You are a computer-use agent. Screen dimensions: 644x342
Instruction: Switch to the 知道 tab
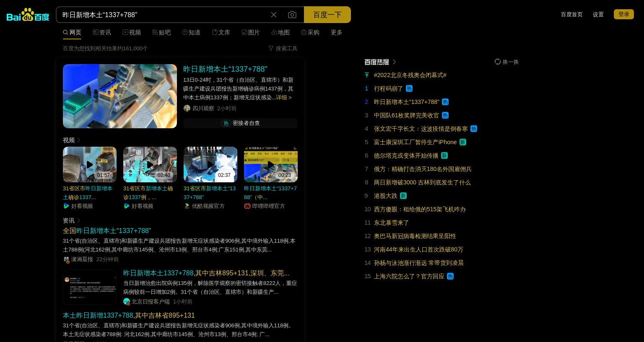tap(191, 32)
